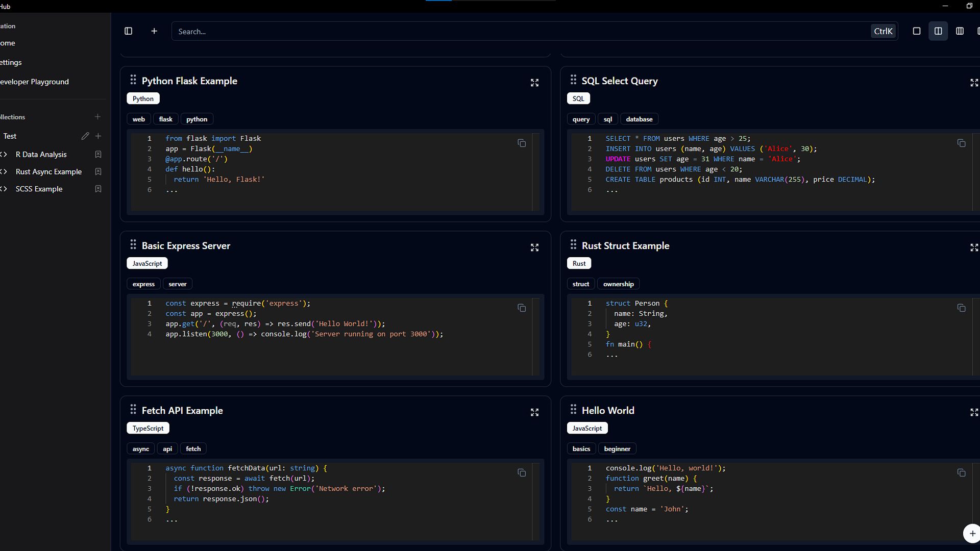Select the 'beginner' tag
The height and width of the screenshot is (551, 980).
coord(617,449)
